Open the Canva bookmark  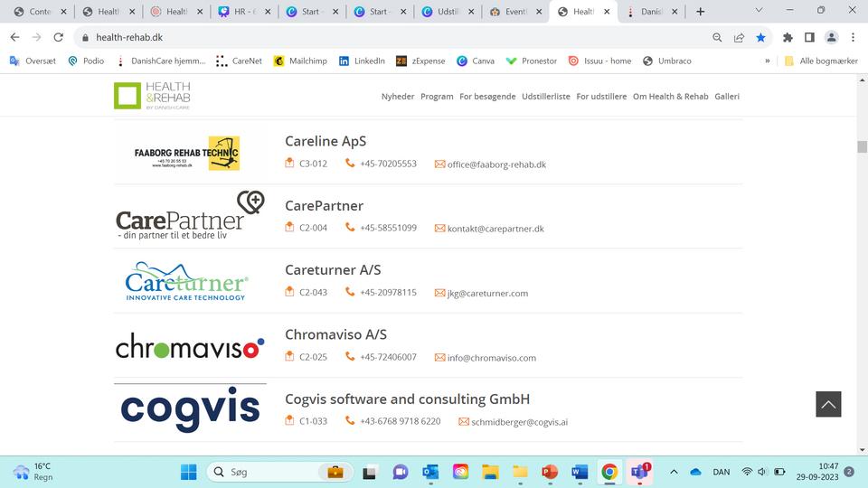pyautogui.click(x=476, y=61)
